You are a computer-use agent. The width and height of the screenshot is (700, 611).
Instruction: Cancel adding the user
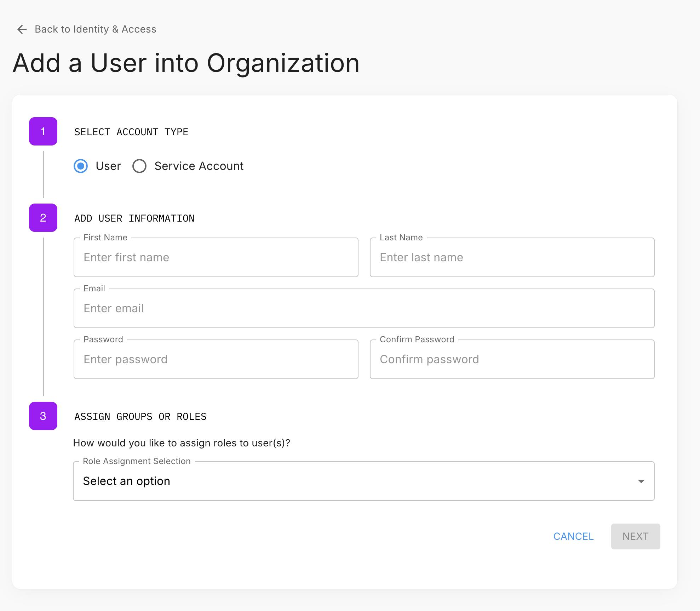[573, 536]
